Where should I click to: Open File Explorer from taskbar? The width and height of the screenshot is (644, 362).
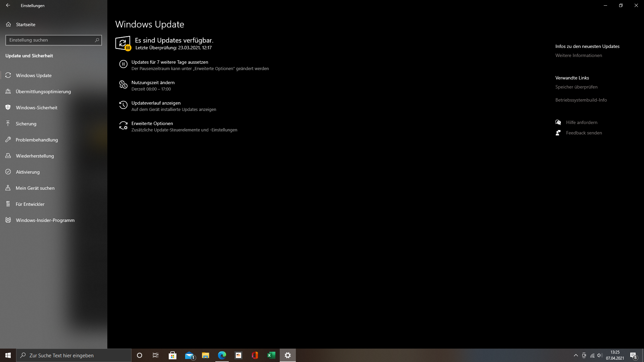click(206, 355)
